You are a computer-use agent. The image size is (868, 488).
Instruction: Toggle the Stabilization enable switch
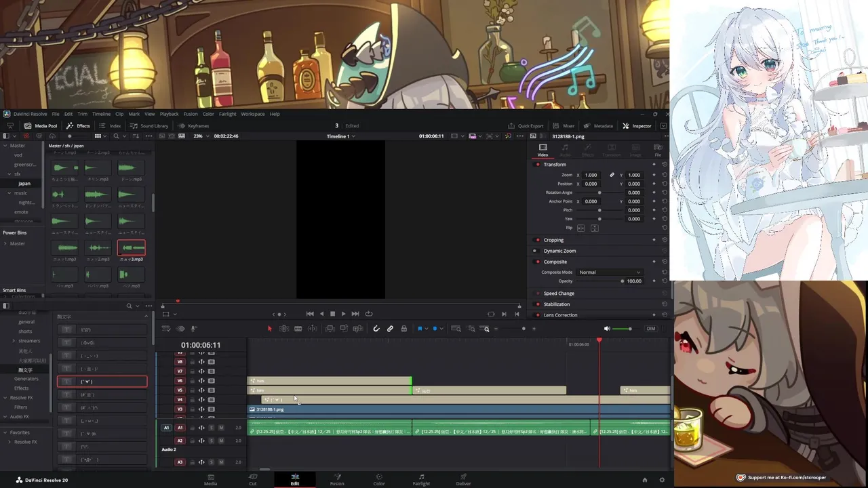click(x=538, y=304)
